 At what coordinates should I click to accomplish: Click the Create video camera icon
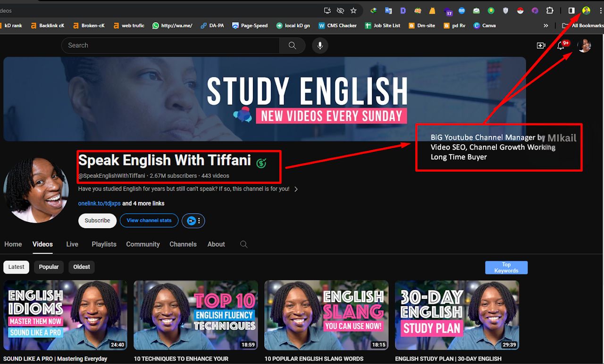point(541,45)
